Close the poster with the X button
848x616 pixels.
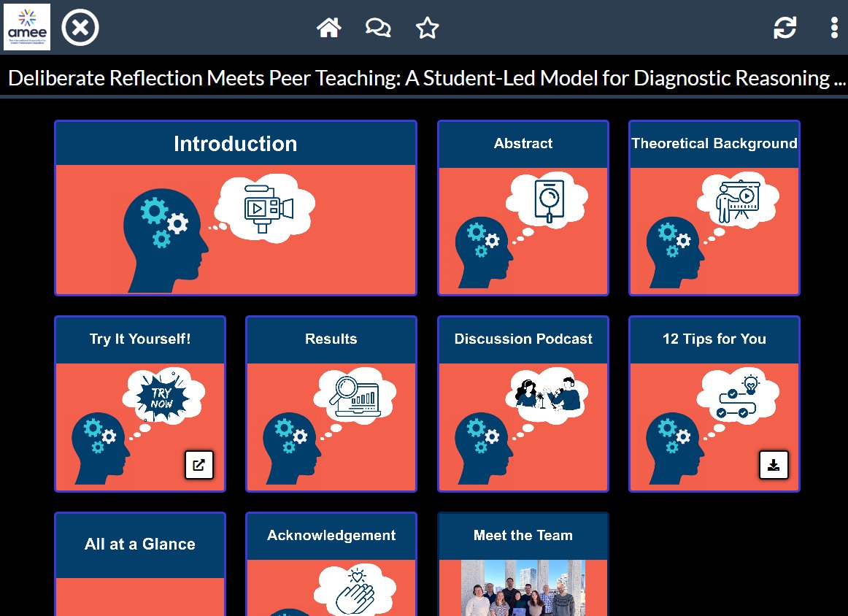(x=80, y=28)
